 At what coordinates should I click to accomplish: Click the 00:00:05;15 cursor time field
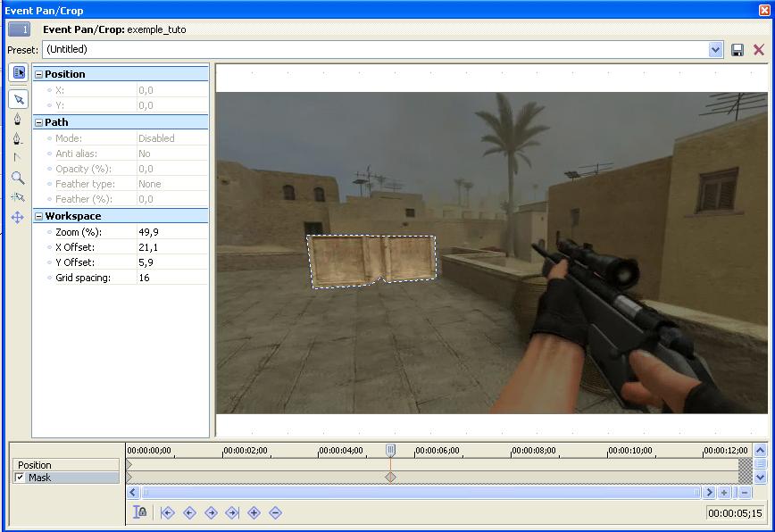point(735,513)
